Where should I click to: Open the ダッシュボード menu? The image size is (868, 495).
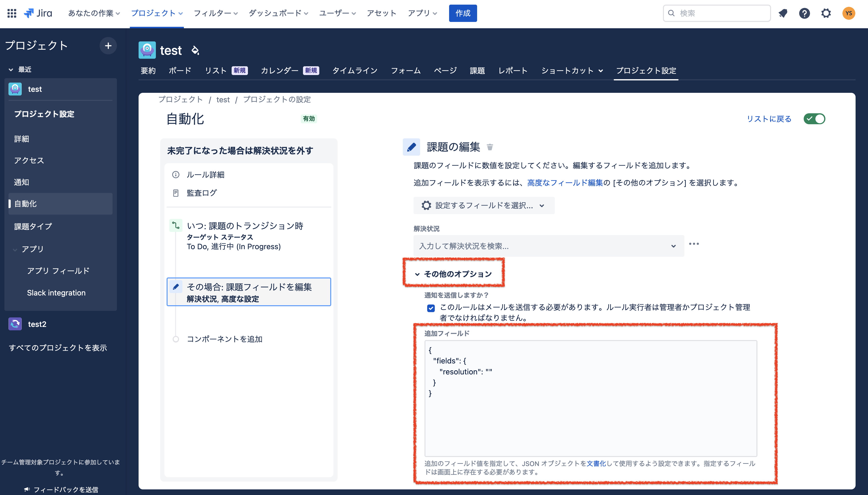[278, 13]
